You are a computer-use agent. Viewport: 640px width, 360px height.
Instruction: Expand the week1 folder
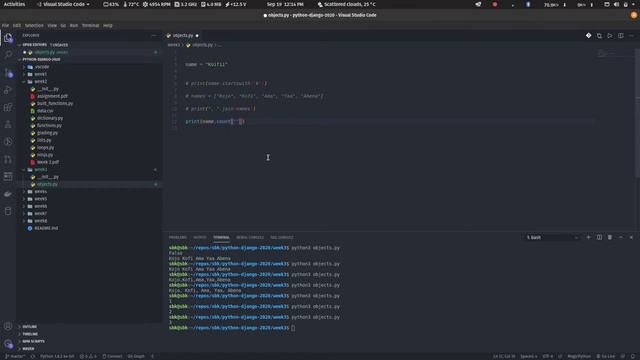[40, 74]
